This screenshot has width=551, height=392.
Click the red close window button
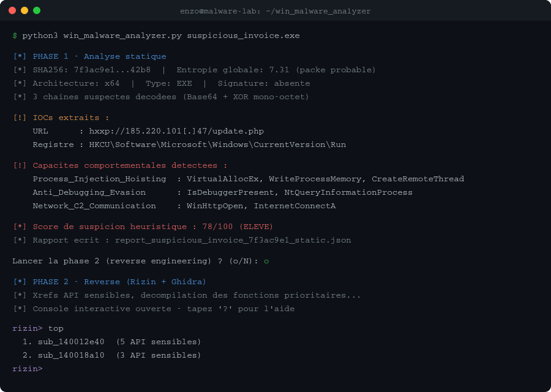coord(12,10)
